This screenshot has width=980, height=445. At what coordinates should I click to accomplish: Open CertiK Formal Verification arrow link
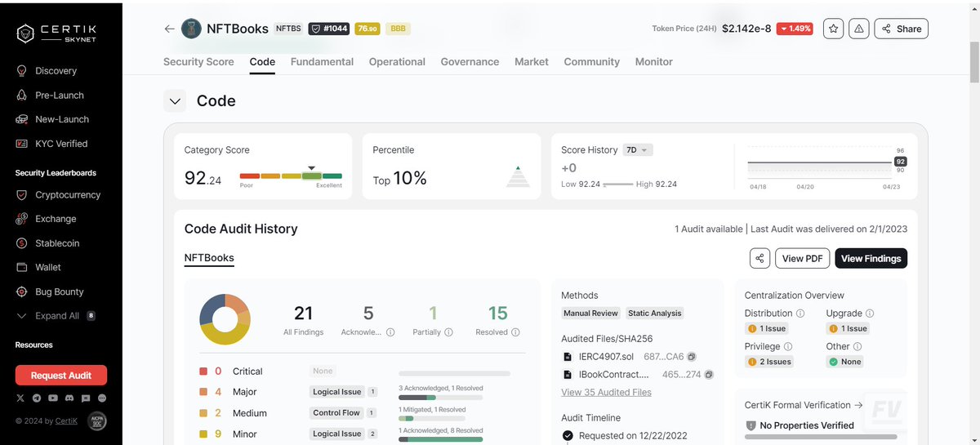[858, 405]
